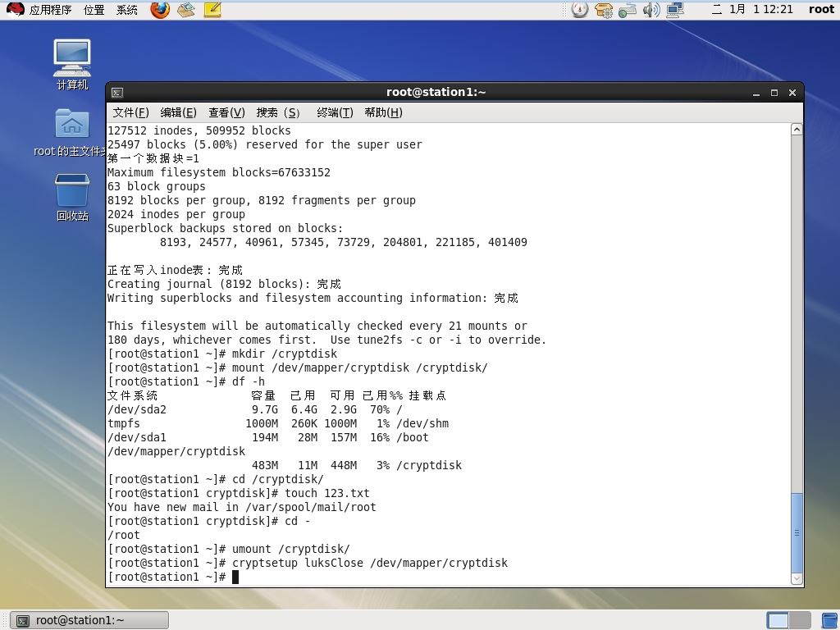
Task: Click the current prompt at the cursor
Action: [x=172, y=577]
